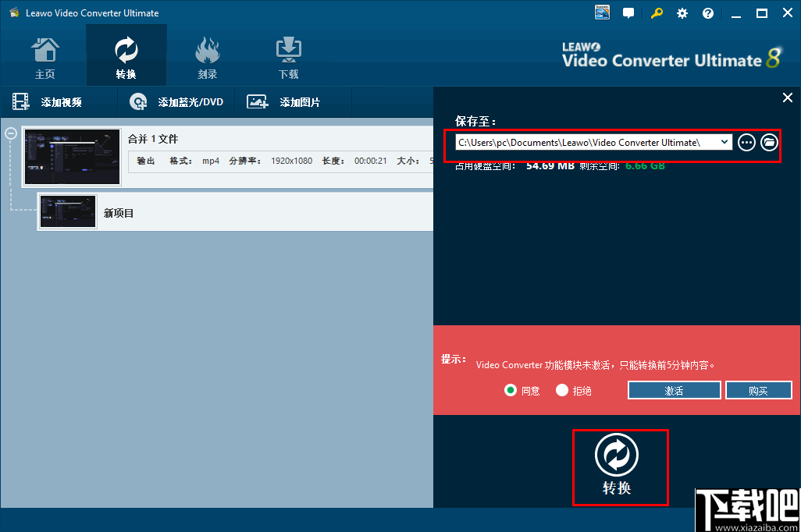Image resolution: width=801 pixels, height=532 pixels.
Task: Click the 购买 buy button
Action: [x=758, y=391]
